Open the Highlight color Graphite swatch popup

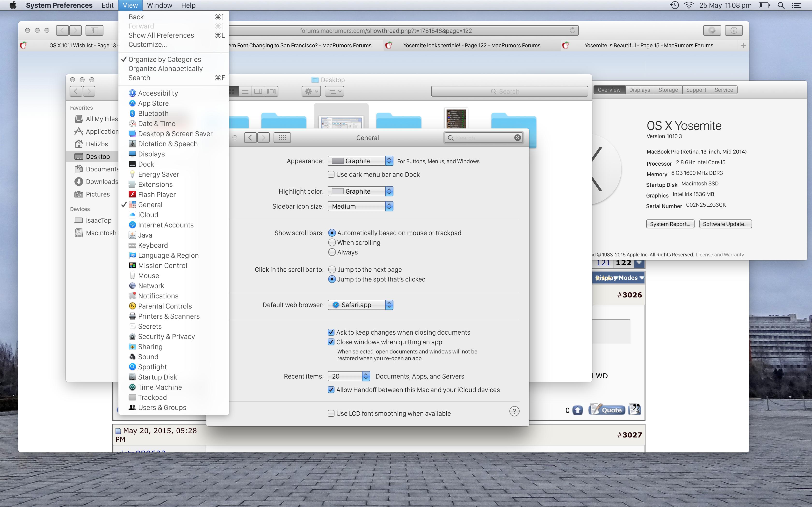coord(360,191)
